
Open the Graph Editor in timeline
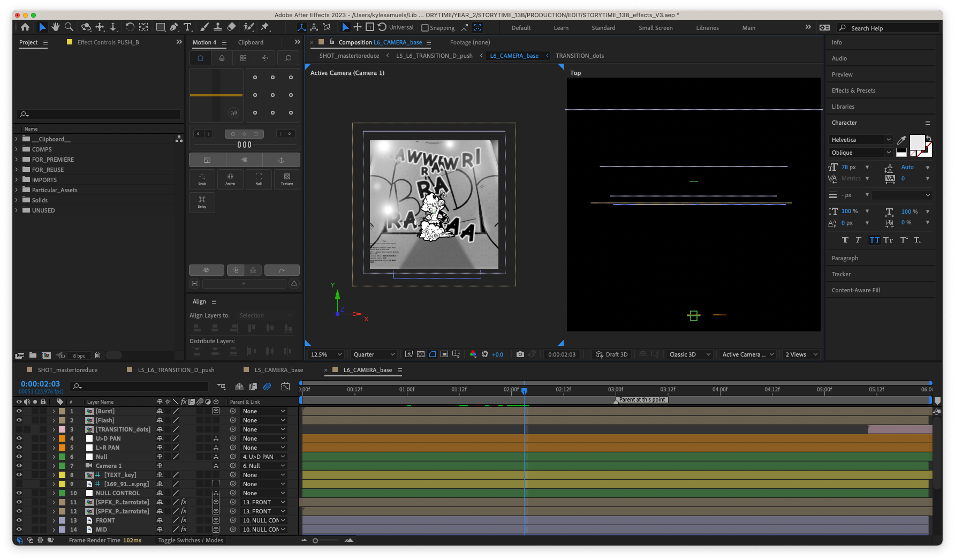285,387
